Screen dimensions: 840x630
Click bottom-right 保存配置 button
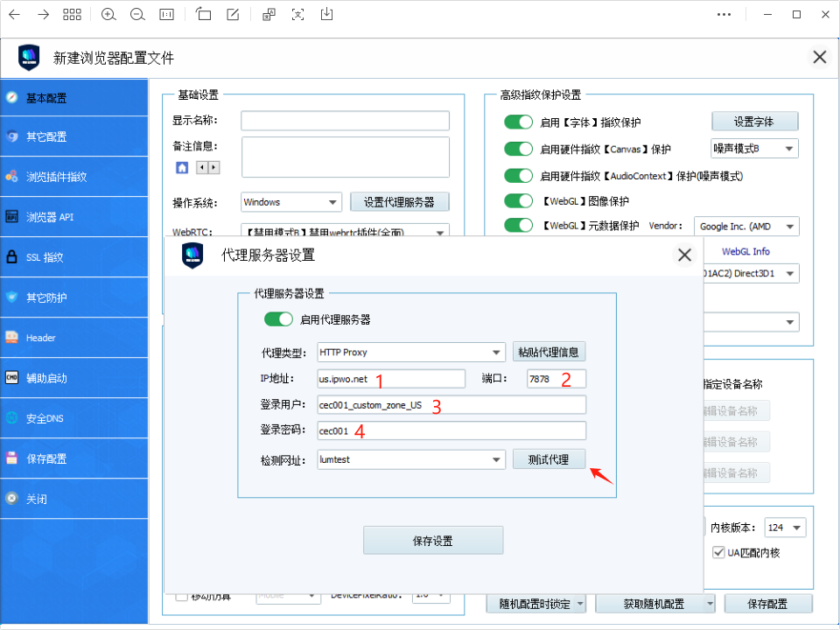coord(767,604)
